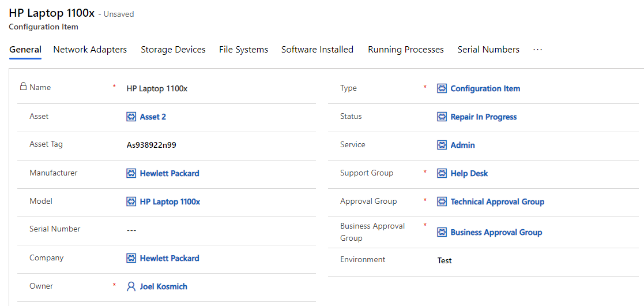Click the Business Approval Group label
The image size is (644, 306).
pyautogui.click(x=372, y=232)
